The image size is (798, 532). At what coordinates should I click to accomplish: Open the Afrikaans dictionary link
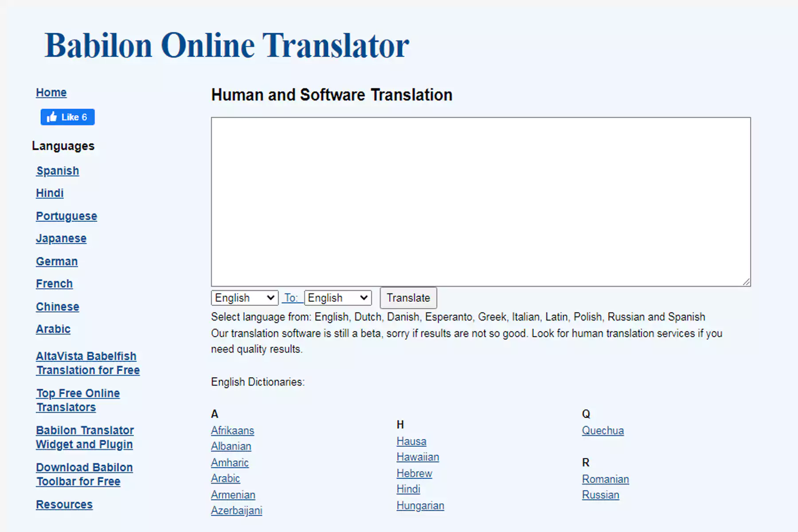tap(232, 430)
